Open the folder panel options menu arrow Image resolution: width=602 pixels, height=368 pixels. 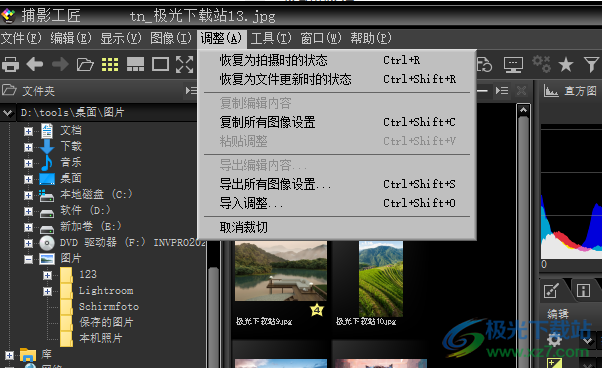click(x=191, y=91)
